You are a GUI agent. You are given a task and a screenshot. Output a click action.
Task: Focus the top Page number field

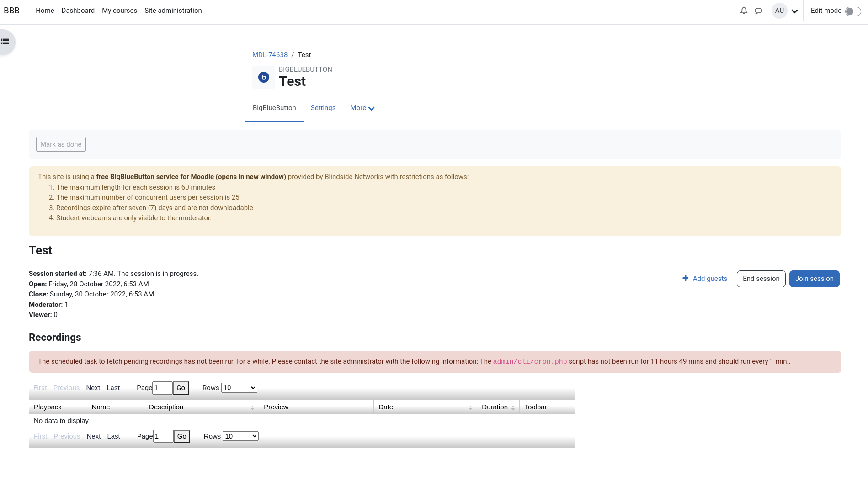162,388
